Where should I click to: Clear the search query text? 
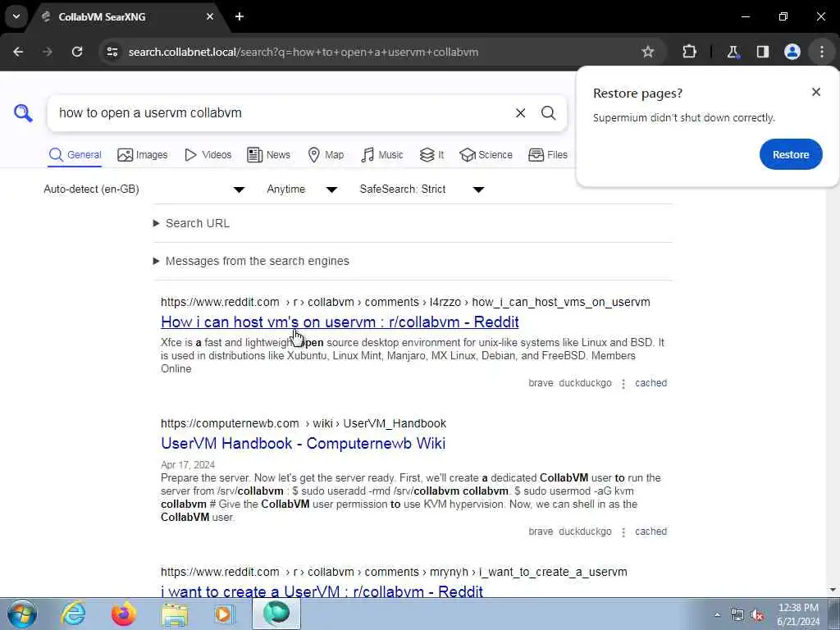520,113
